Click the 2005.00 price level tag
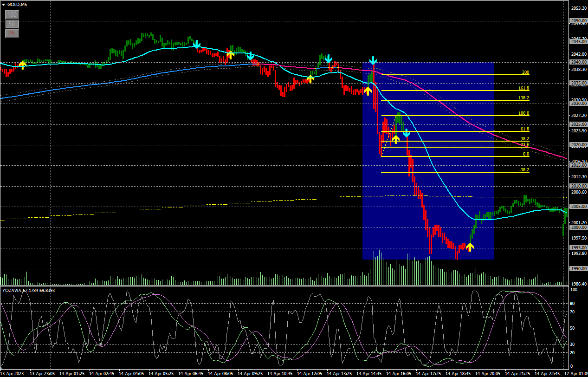 (x=578, y=207)
